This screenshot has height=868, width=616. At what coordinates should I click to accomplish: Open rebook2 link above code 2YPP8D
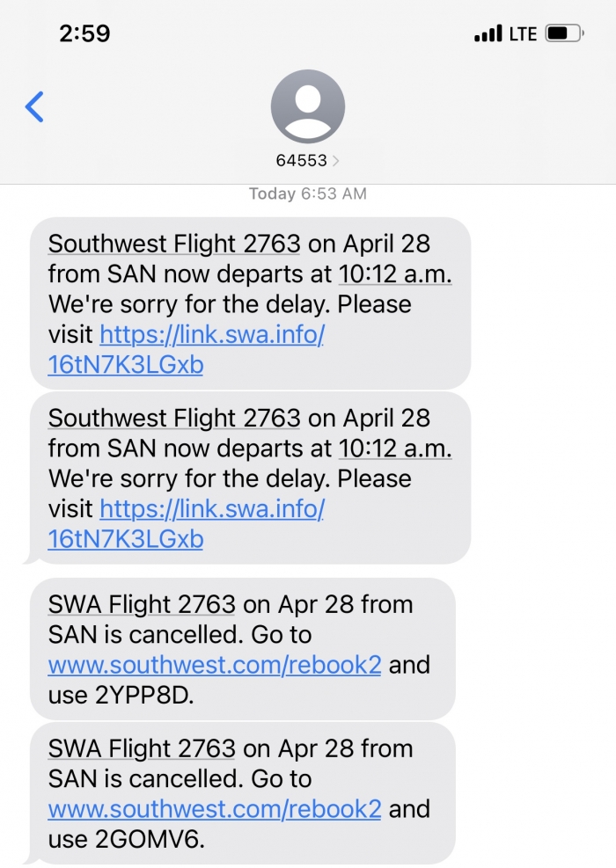(215, 664)
